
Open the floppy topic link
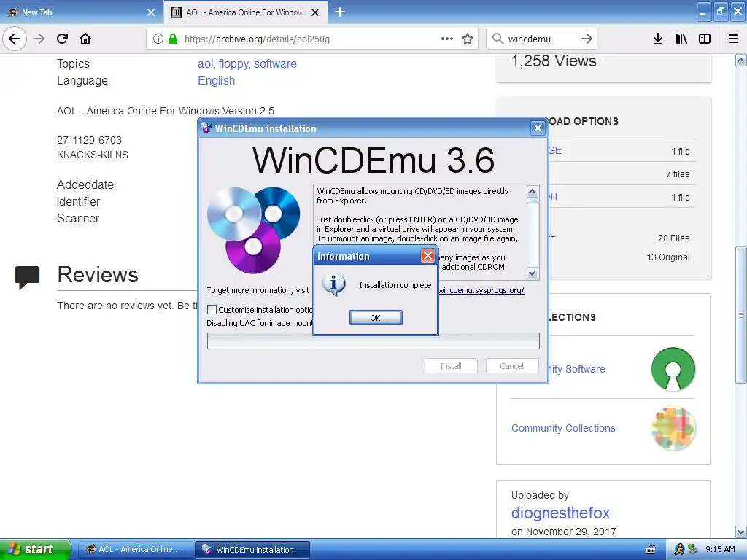click(x=233, y=64)
